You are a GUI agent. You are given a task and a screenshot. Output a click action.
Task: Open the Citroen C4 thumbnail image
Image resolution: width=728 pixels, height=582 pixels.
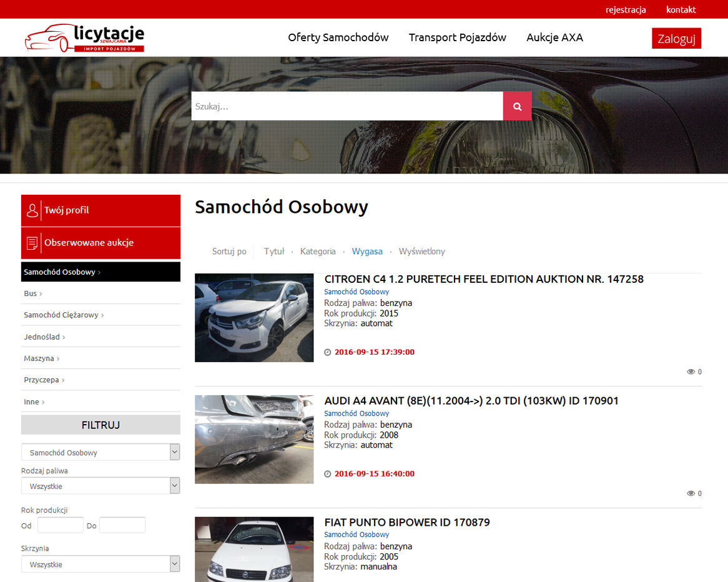click(254, 318)
